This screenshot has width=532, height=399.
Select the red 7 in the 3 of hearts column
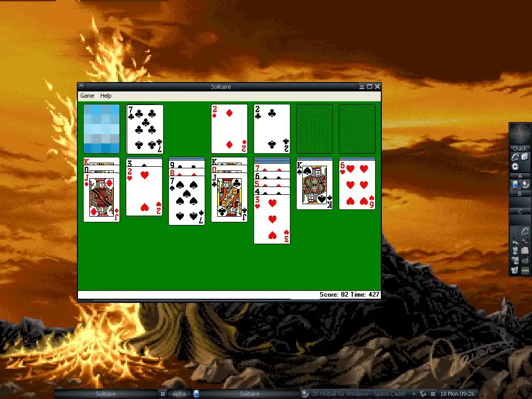(x=272, y=168)
